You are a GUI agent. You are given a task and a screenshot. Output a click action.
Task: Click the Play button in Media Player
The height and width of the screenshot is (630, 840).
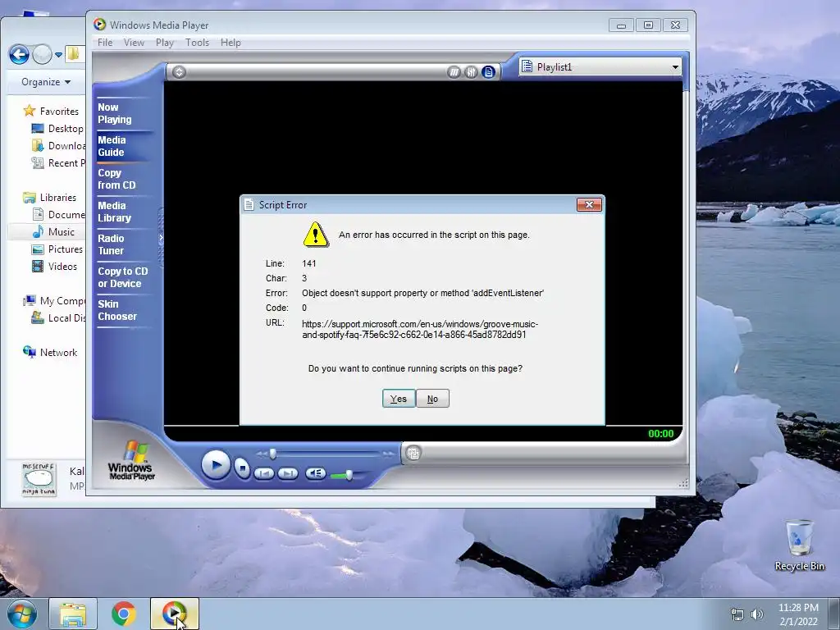(x=216, y=465)
